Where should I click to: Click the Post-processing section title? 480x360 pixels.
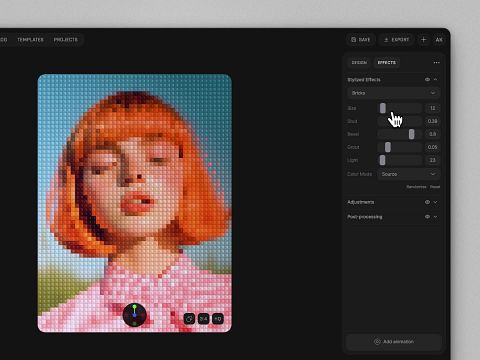(365, 217)
